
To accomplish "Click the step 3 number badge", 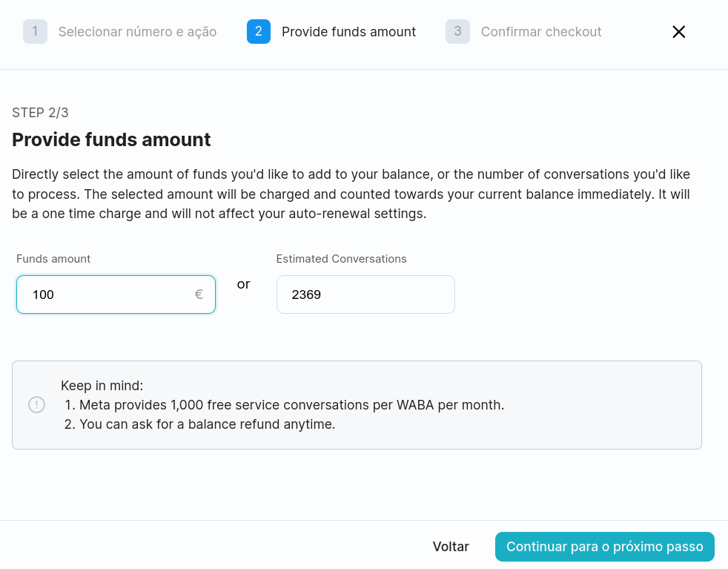I will (458, 32).
